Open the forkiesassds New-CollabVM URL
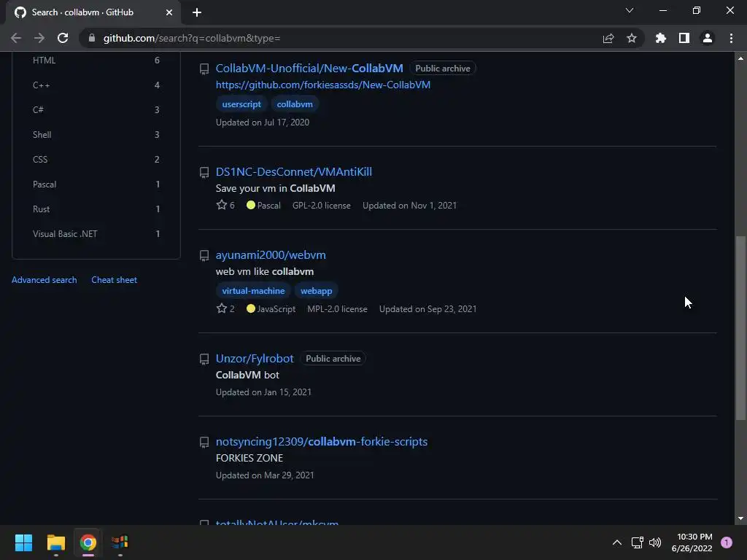This screenshot has width=747, height=560. click(x=323, y=85)
